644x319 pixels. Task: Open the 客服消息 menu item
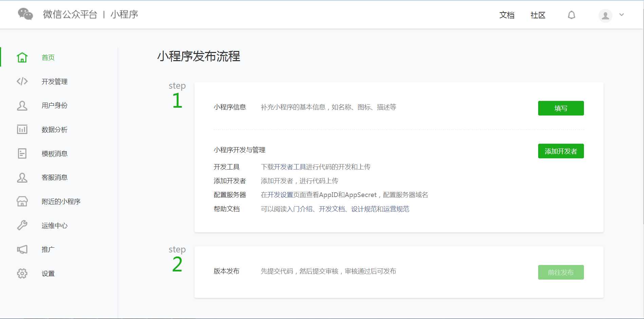pos(55,177)
